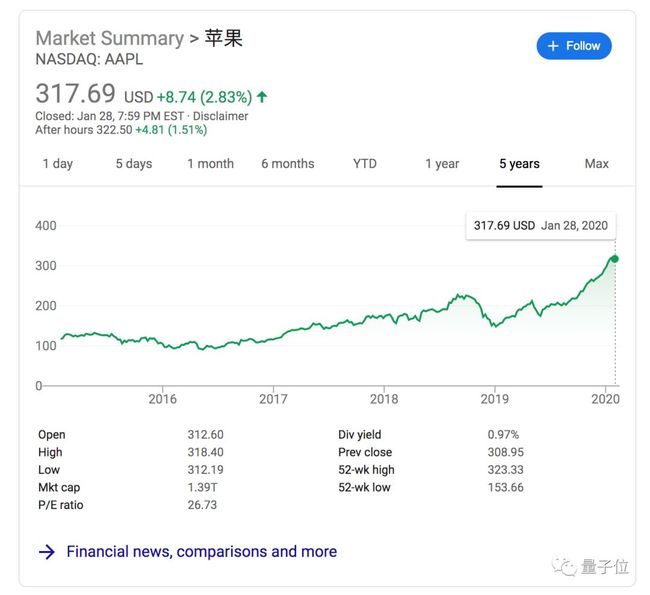Select the 5 years tab

(x=519, y=164)
